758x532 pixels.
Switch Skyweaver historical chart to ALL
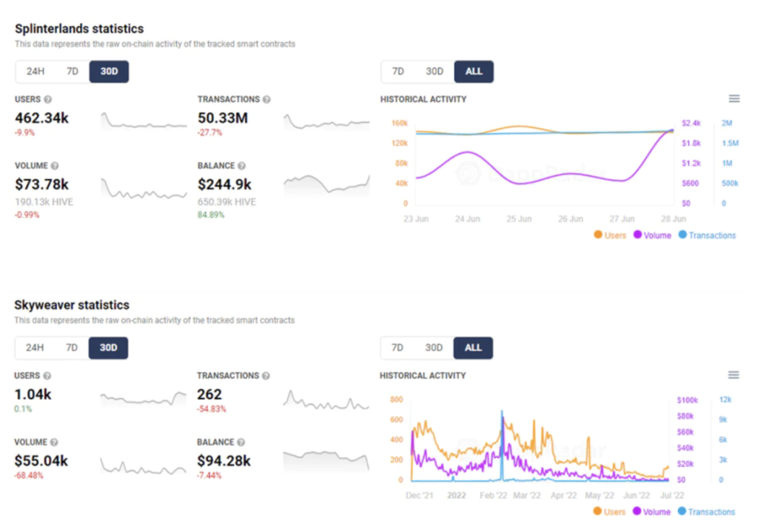pos(473,348)
